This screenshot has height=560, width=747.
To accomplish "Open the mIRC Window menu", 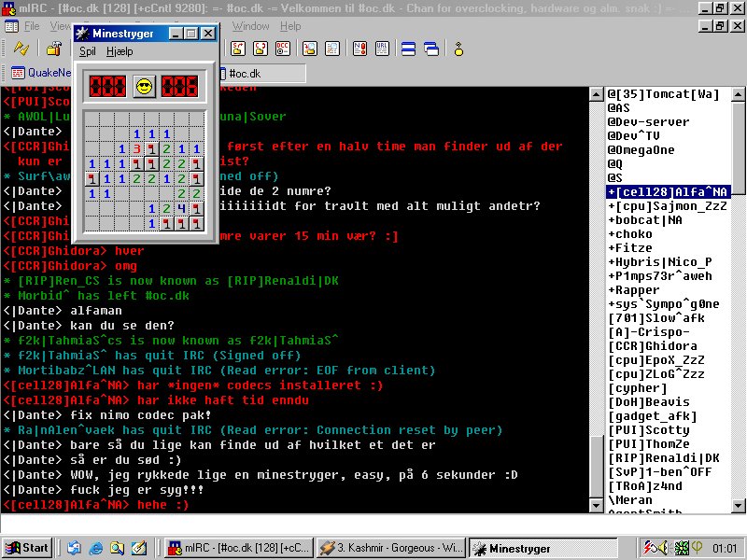I will (250, 26).
